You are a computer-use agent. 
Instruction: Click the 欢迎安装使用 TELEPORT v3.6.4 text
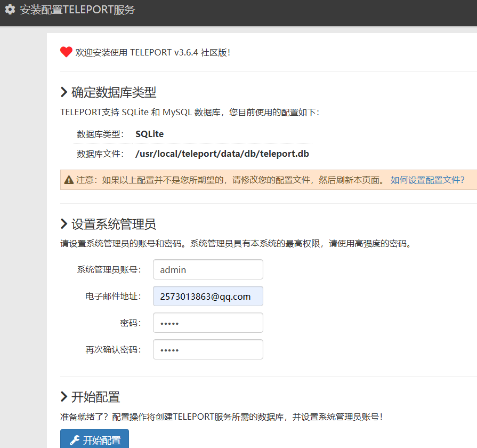(153, 52)
